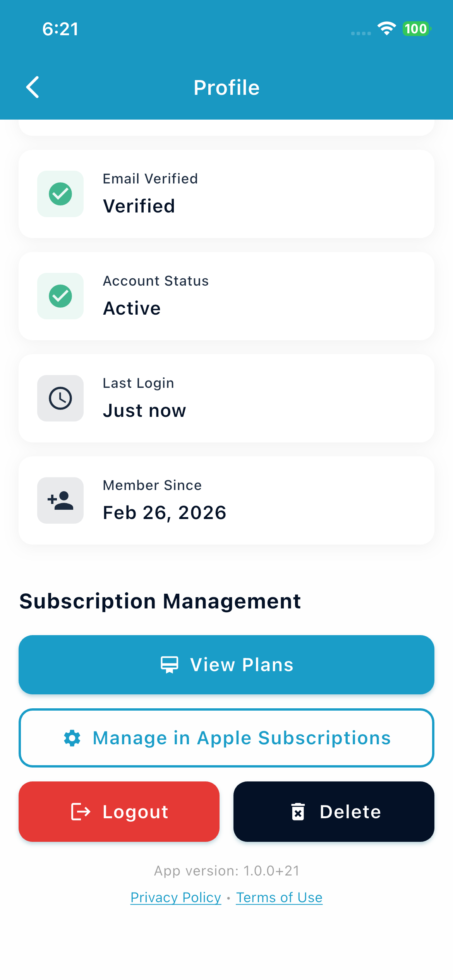The image size is (453, 980).
Task: Tap the Account Status green checkmark icon
Action: point(60,296)
